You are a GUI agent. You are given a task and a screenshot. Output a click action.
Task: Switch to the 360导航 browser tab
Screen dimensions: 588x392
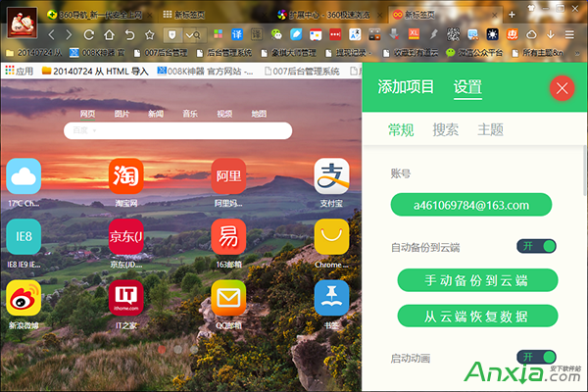[x=99, y=15]
